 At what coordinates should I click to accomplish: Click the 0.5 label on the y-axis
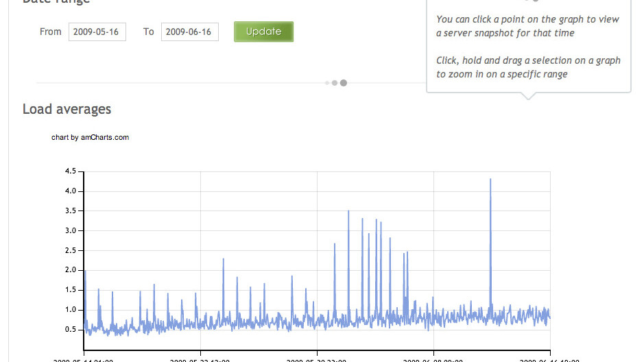click(x=69, y=329)
